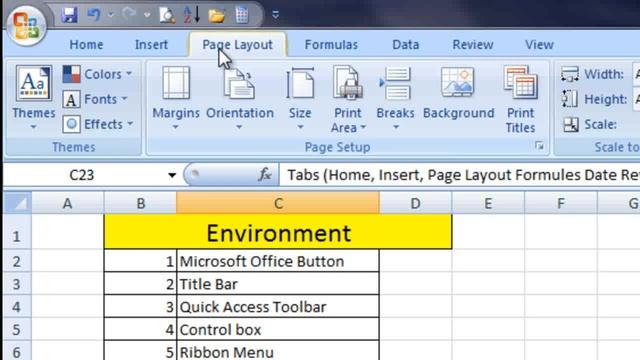Select column F header
Viewport: 640px width, 360px height.
point(561,203)
